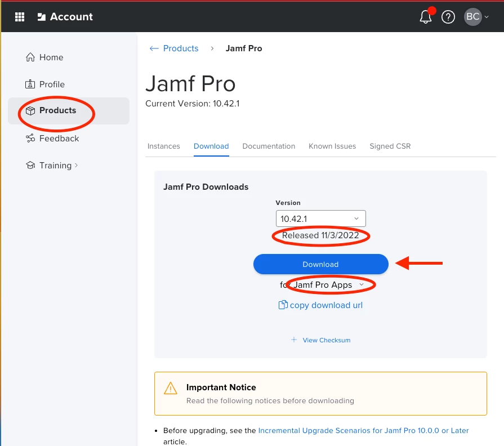Click the BC user avatar
504x446 pixels.
click(473, 17)
